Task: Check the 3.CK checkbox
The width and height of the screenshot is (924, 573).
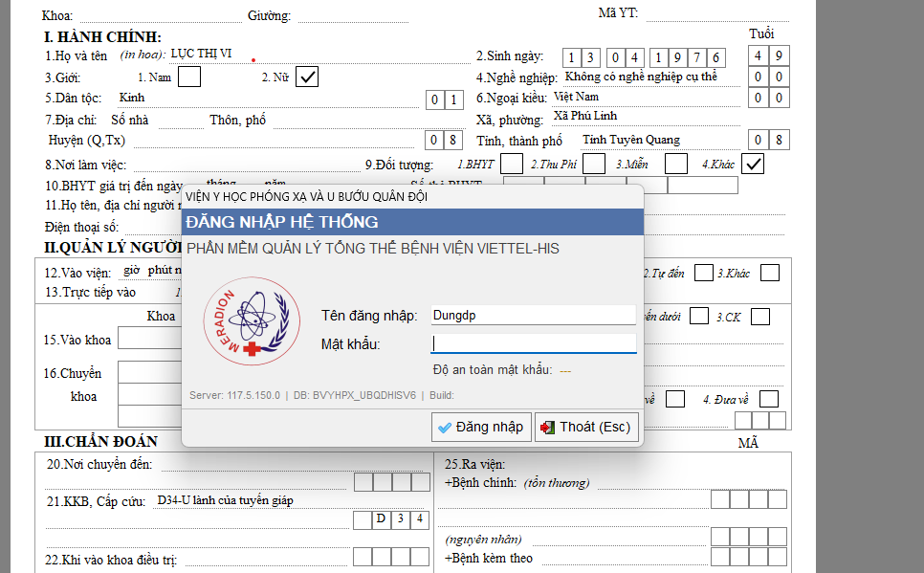Action: coord(759,317)
